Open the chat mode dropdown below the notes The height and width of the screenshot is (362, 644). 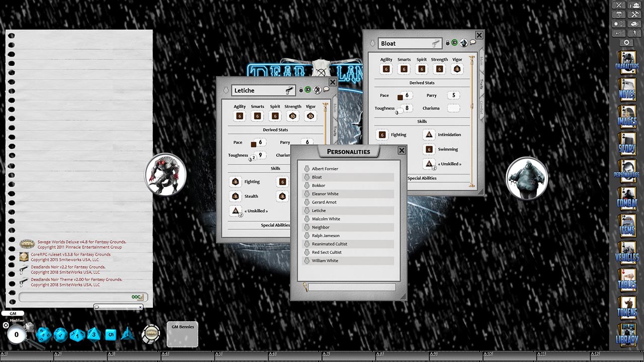click(118, 307)
